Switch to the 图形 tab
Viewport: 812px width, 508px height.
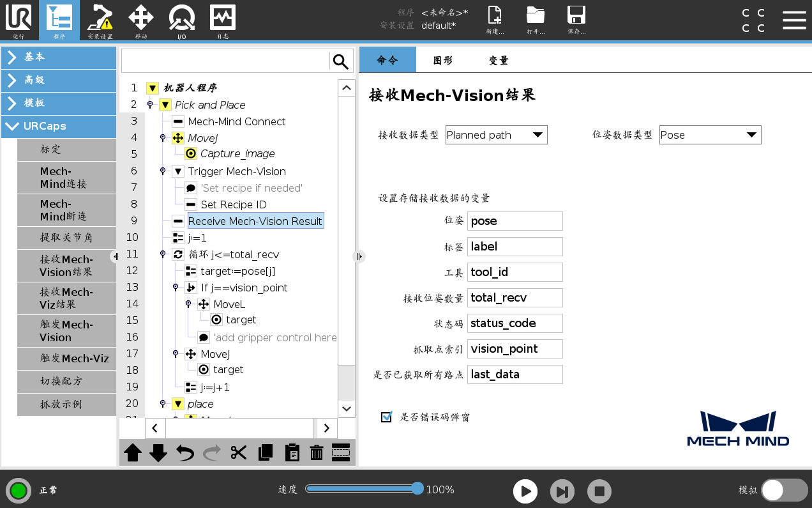pos(443,59)
